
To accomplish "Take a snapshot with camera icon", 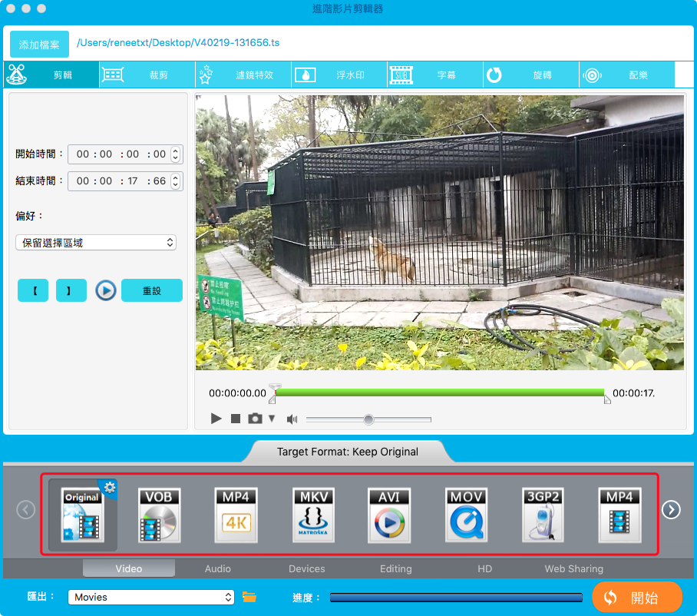I will tap(255, 419).
